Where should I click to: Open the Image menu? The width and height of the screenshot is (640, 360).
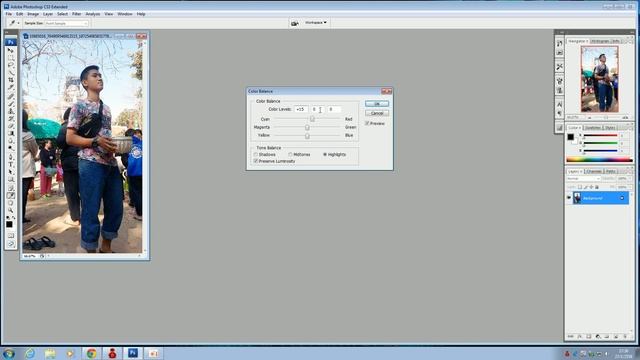tap(33, 14)
